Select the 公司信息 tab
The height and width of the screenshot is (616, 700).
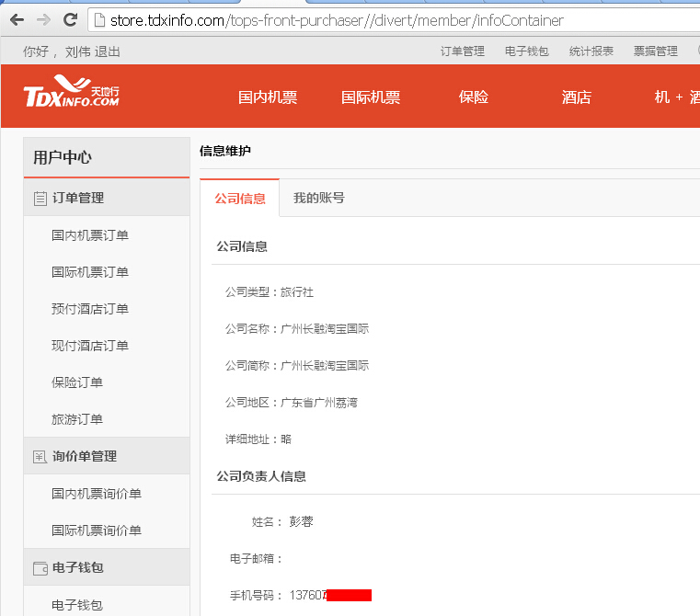[240, 199]
